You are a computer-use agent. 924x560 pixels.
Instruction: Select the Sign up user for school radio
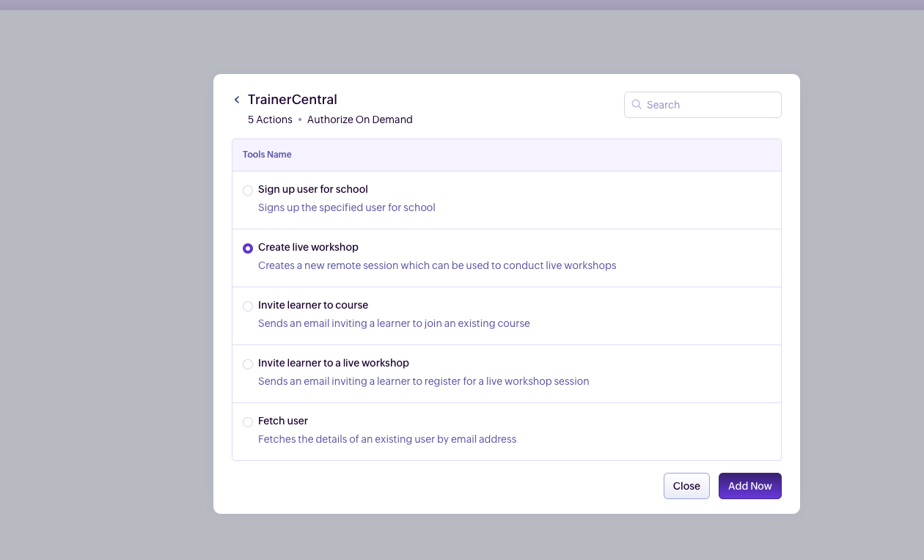click(x=248, y=191)
